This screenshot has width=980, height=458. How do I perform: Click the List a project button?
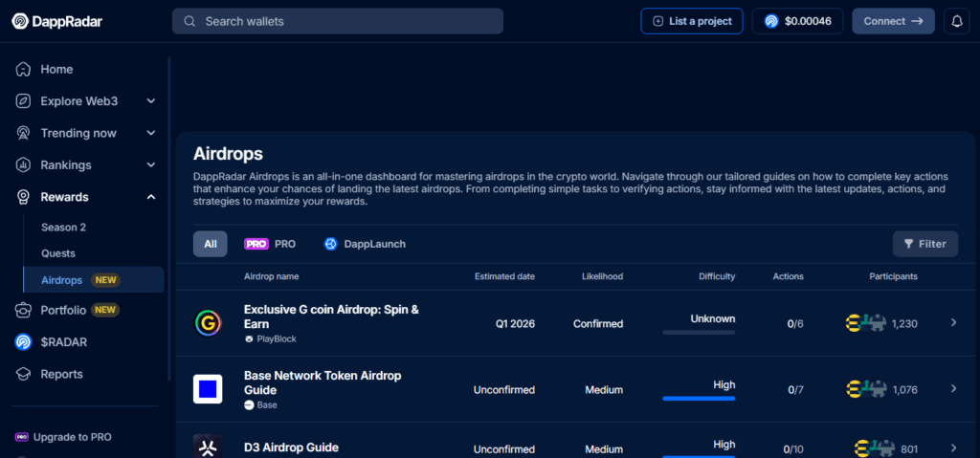click(x=692, y=21)
